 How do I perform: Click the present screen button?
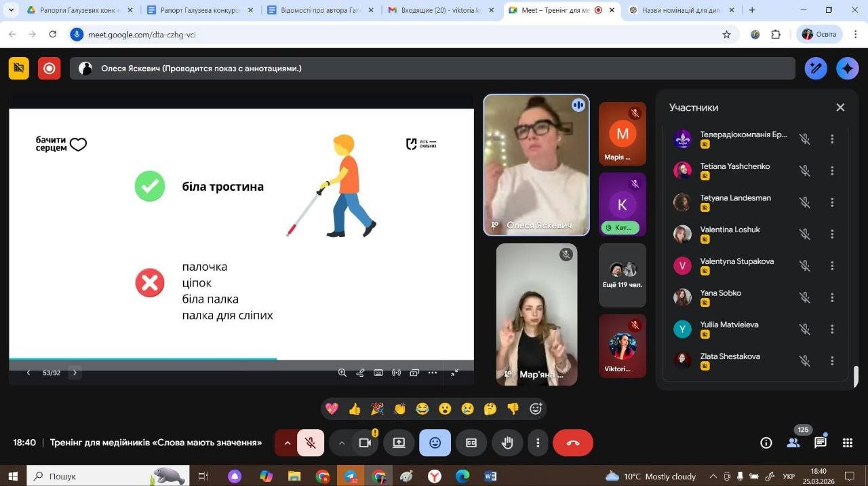point(399,443)
